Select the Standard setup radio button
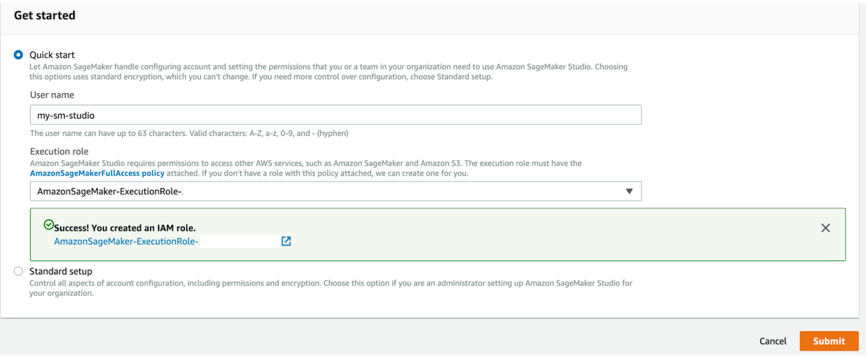 point(18,271)
